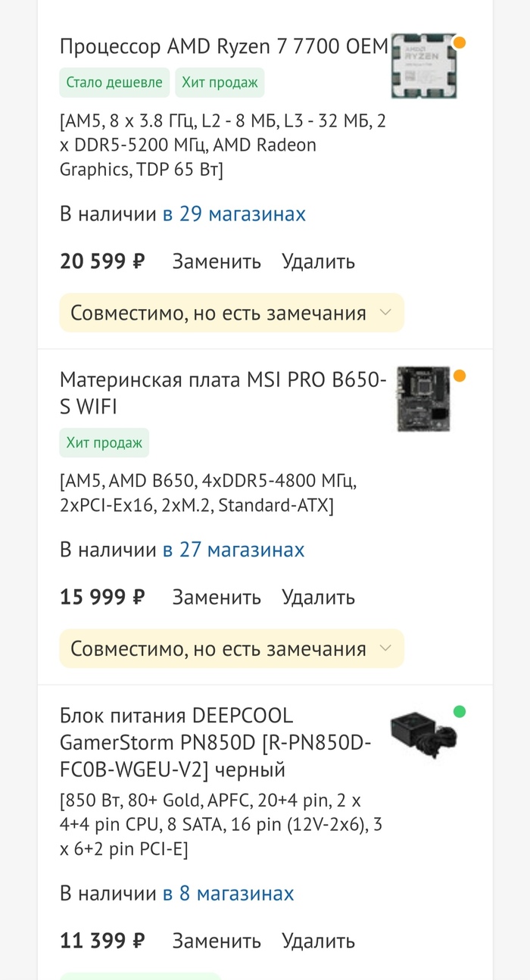Screen dimensions: 530x980
Task: Delete the DEEPCOOL power supply
Action: point(318,941)
